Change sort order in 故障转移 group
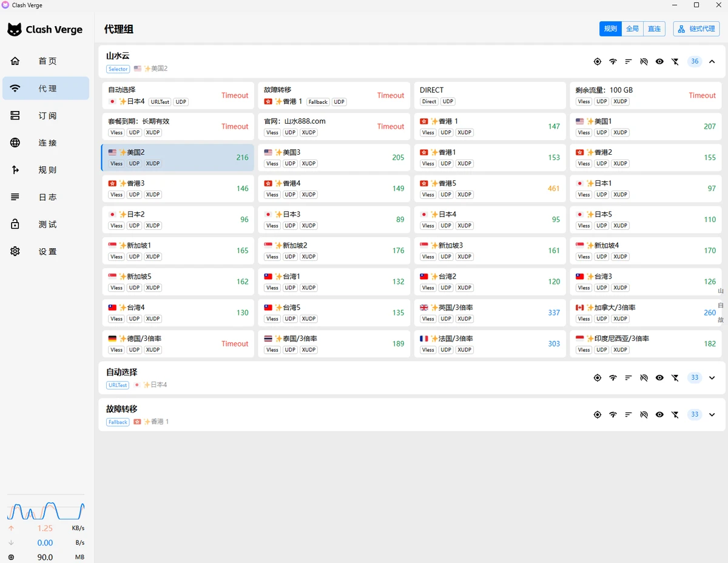 pos(629,414)
